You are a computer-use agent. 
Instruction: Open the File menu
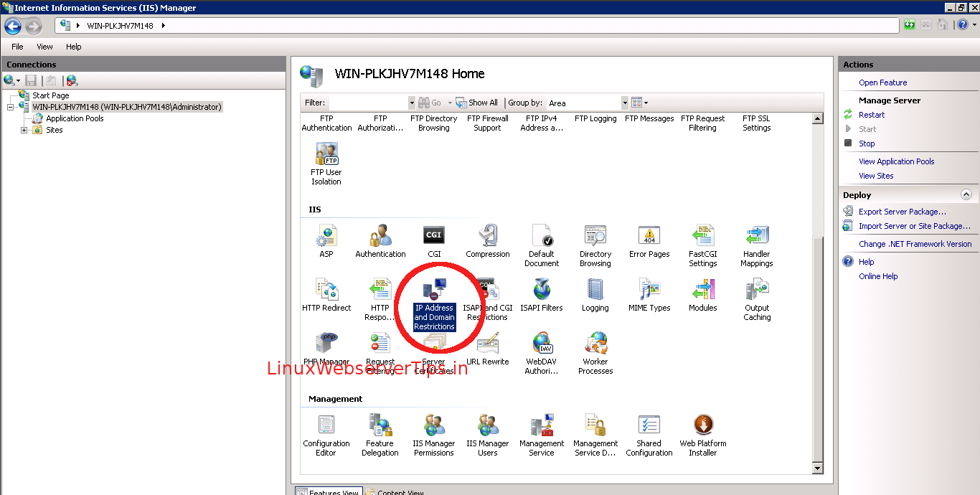[x=17, y=47]
